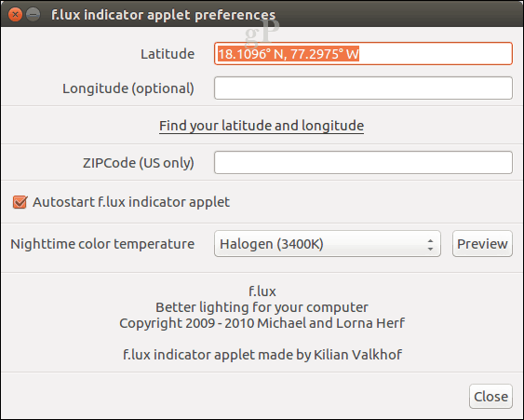Viewport: 524px width, 420px height.
Task: Select the ZIPCode (US only) input box
Action: pyautogui.click(x=363, y=163)
